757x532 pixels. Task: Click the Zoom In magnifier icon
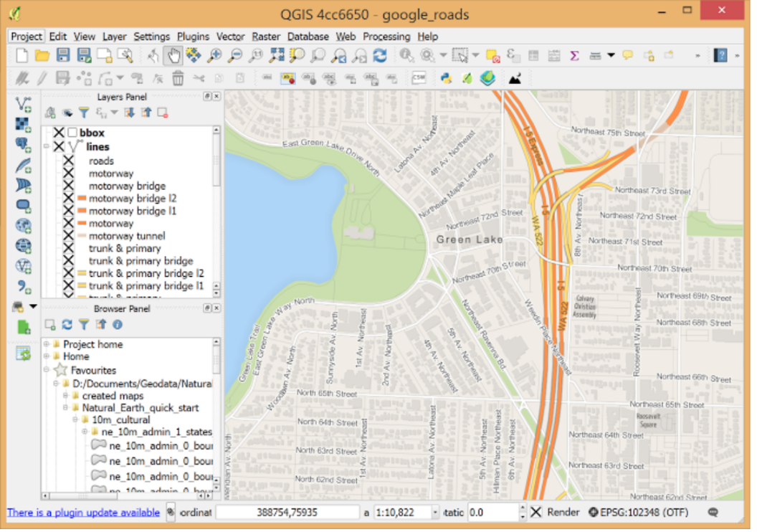(x=214, y=55)
